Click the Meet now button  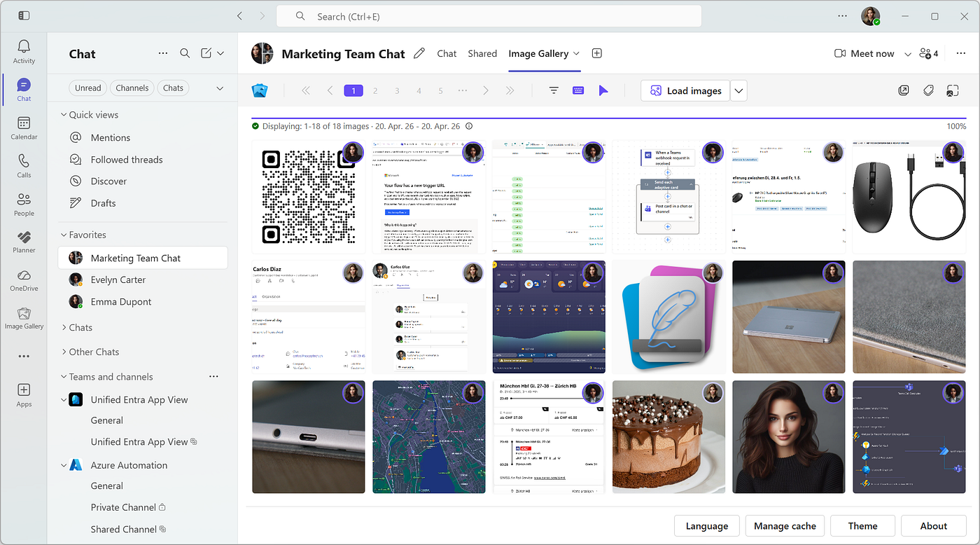pyautogui.click(x=864, y=53)
